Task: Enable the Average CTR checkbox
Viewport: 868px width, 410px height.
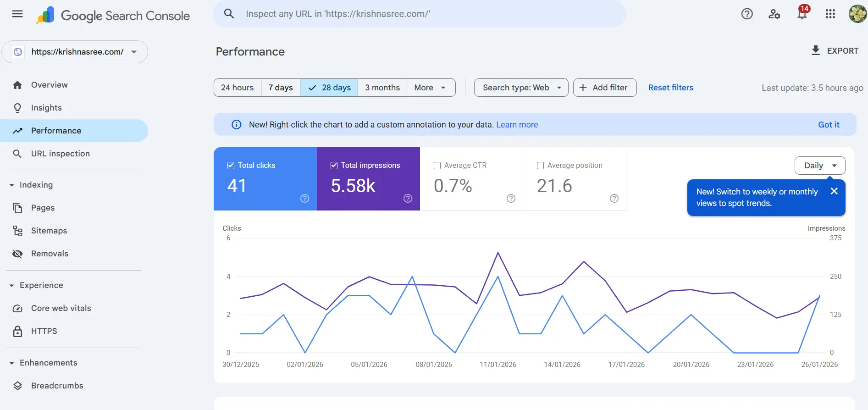Action: coord(437,166)
